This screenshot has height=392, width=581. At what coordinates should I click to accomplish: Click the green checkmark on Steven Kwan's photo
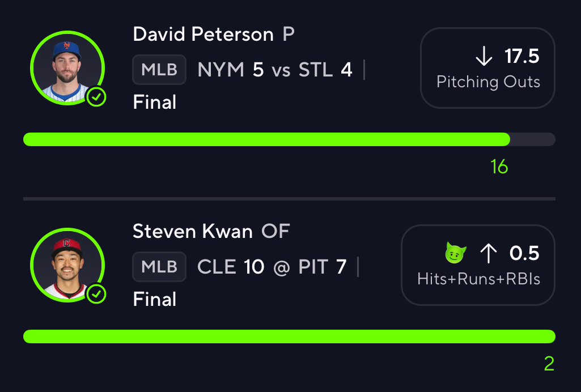[96, 294]
